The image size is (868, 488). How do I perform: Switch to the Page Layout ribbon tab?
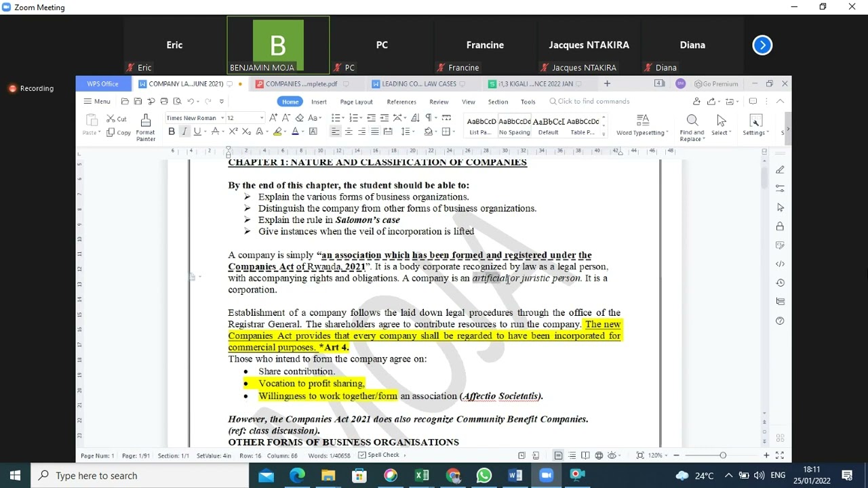point(356,102)
